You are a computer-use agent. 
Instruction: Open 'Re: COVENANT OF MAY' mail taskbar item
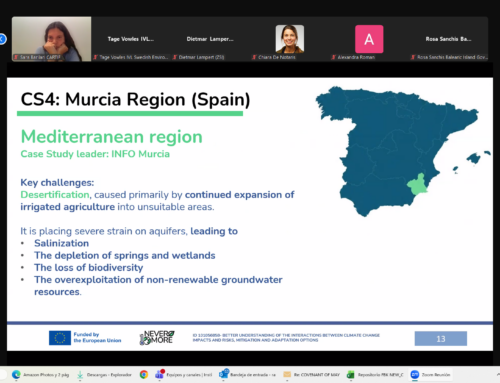311,375
